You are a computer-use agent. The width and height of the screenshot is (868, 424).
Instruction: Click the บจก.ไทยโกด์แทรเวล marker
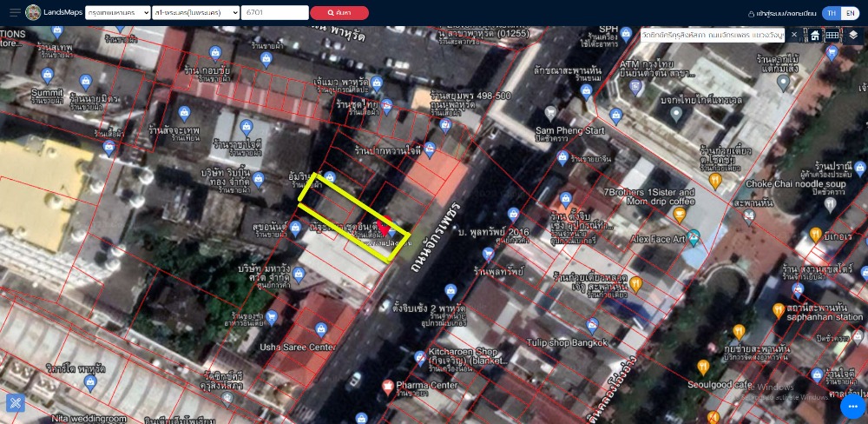[676, 116]
